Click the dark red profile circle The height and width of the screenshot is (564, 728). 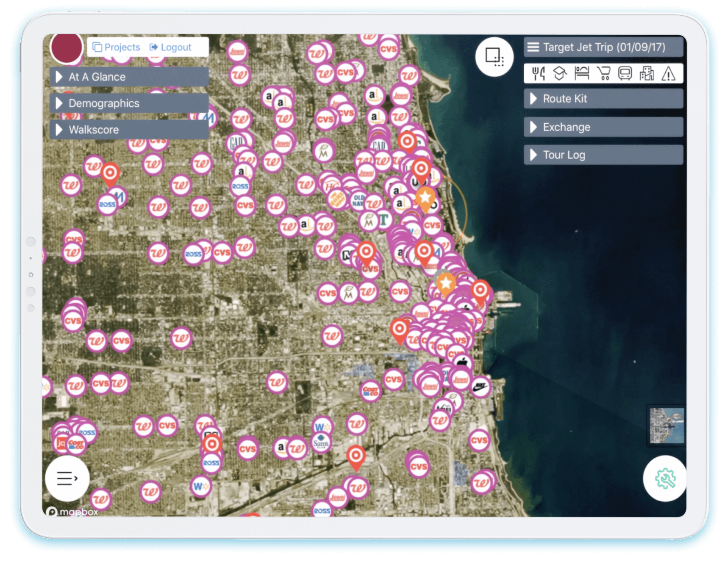click(66, 47)
